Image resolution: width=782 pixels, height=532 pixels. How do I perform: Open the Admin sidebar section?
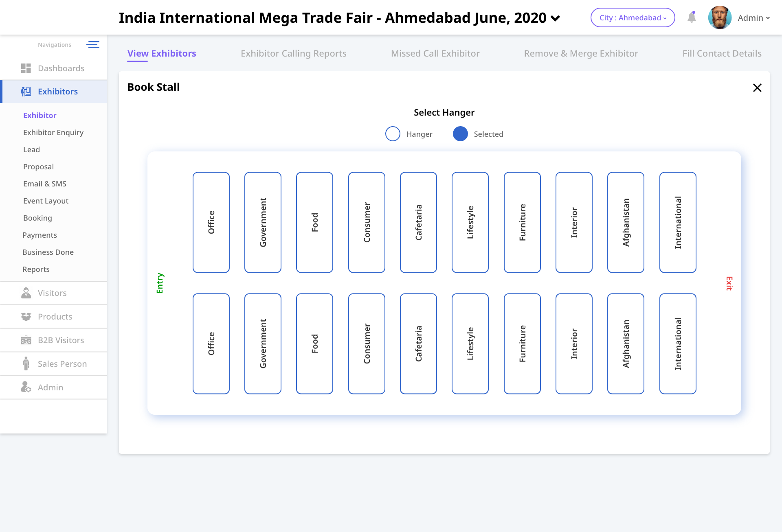pyautogui.click(x=50, y=388)
